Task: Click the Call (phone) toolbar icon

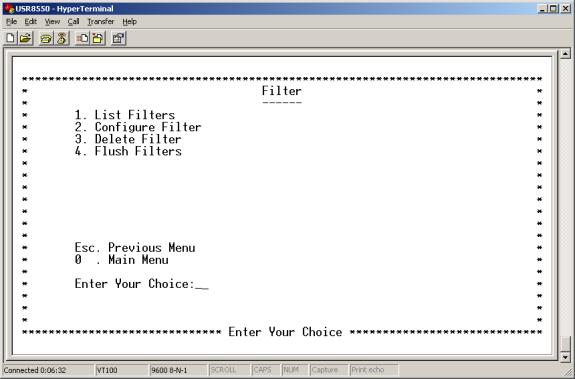Action: (46, 38)
